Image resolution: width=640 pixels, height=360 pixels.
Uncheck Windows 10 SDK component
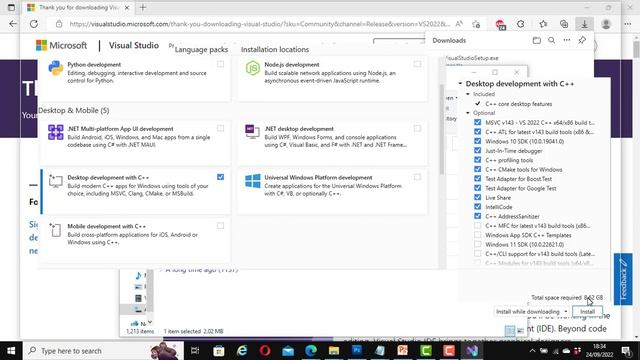(x=478, y=141)
